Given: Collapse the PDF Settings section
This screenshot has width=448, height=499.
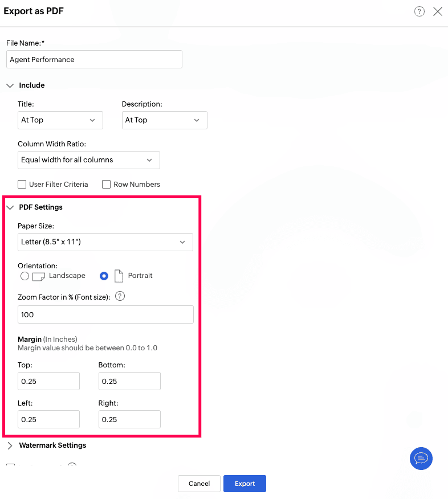Looking at the screenshot, I should 10,207.
